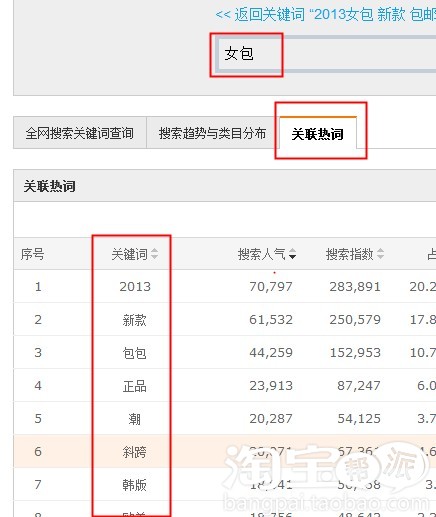Click search popularity value 70,797
The image size is (436, 517).
(x=271, y=286)
